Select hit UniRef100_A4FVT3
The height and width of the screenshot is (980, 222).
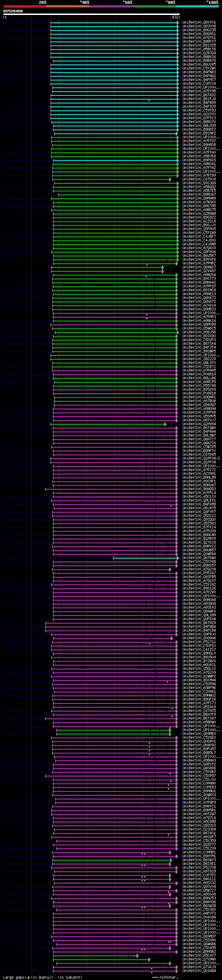199,913
